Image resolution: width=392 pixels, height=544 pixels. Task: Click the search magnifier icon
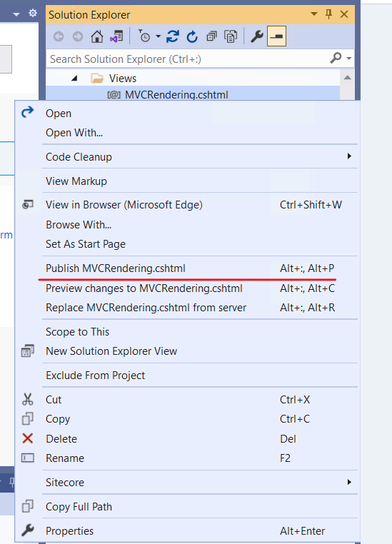tap(336, 58)
